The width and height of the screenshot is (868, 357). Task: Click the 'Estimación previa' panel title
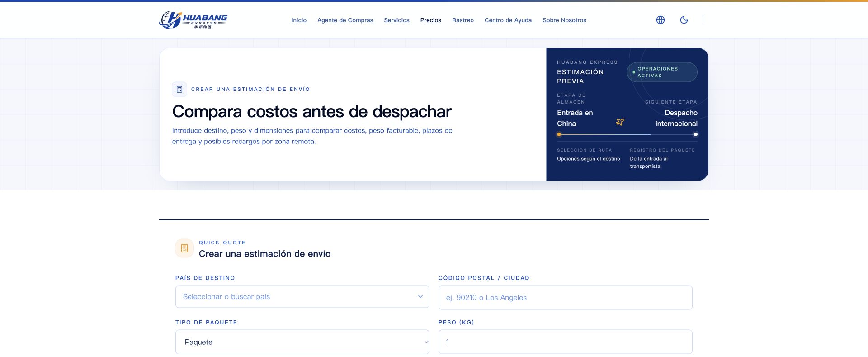click(x=580, y=76)
